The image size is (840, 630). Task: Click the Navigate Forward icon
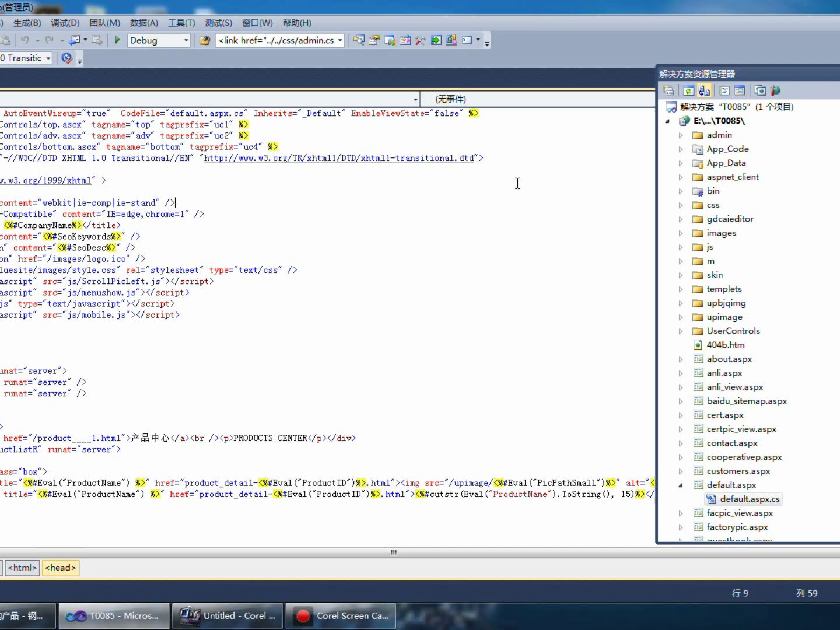coord(97,40)
